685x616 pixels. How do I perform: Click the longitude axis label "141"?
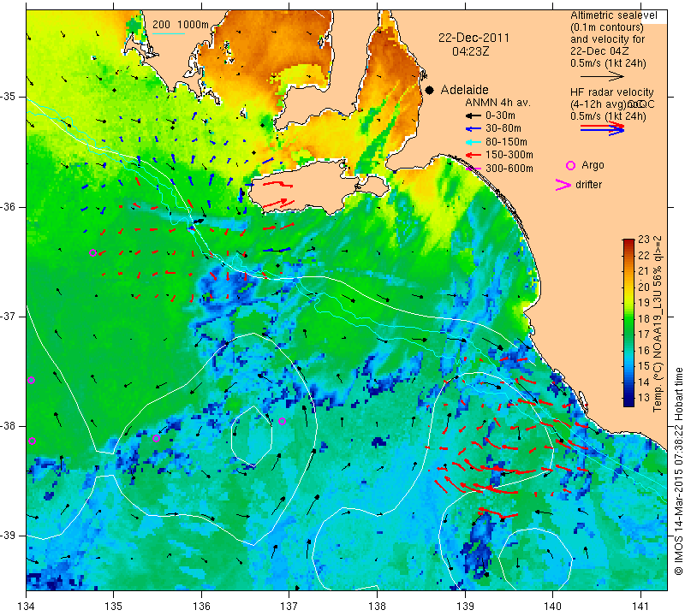coord(640,606)
